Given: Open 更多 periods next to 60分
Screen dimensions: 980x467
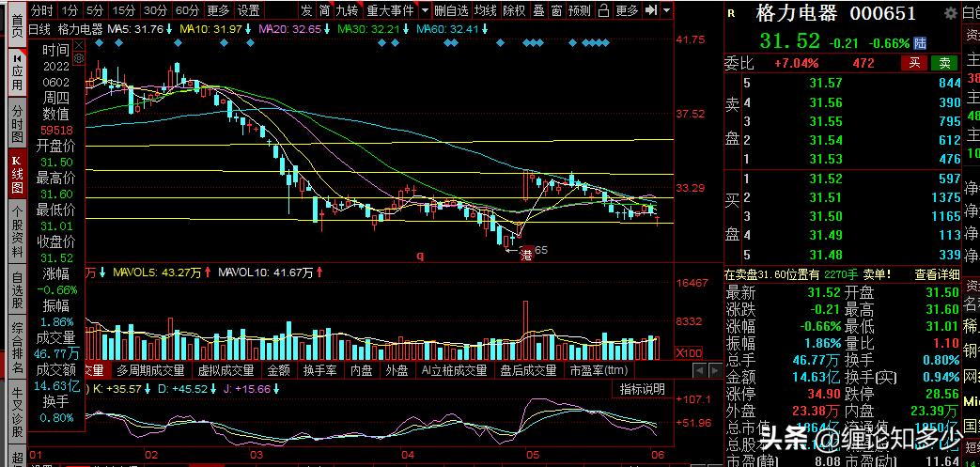Looking at the screenshot, I should [218, 10].
